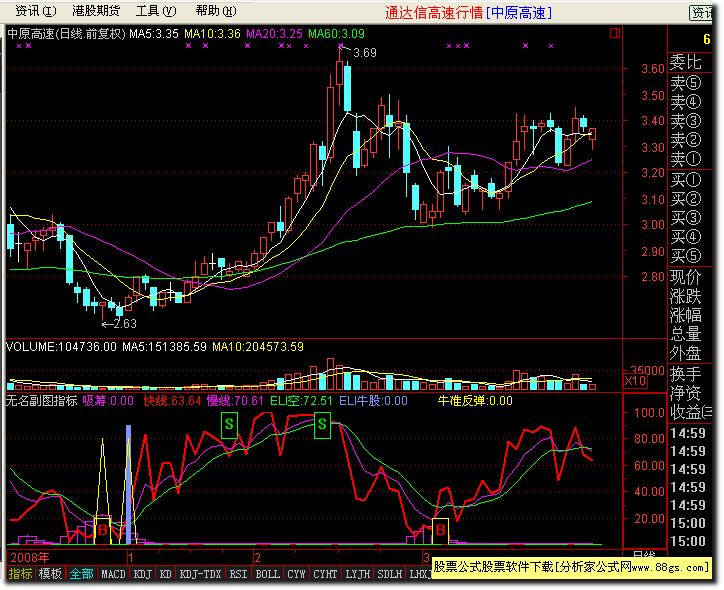Click the red window-layout icon on the chart
The width and height of the screenshot is (724, 590).
(615, 33)
